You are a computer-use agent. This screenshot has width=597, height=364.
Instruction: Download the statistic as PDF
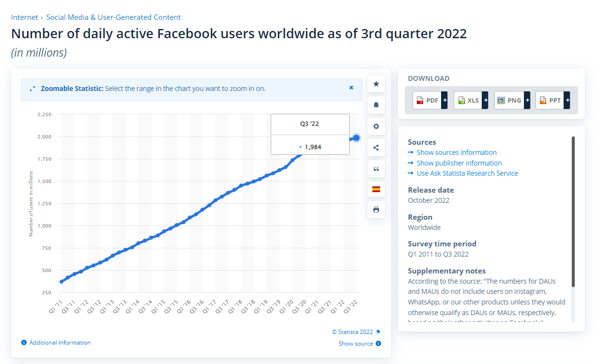tap(427, 100)
